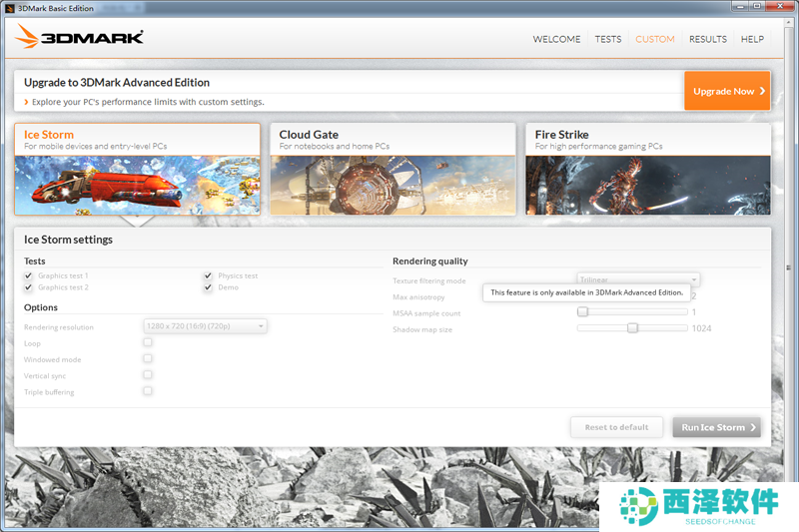799x532 pixels.
Task: Open the Rendering resolution dropdown
Action: (206, 325)
